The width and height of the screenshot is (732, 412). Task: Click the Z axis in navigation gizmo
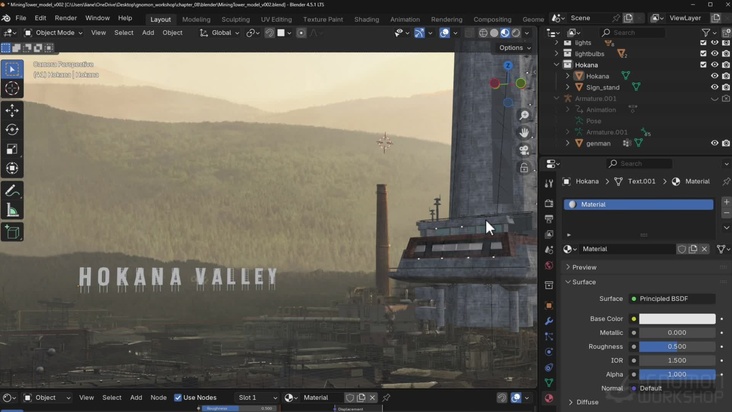pyautogui.click(x=508, y=66)
